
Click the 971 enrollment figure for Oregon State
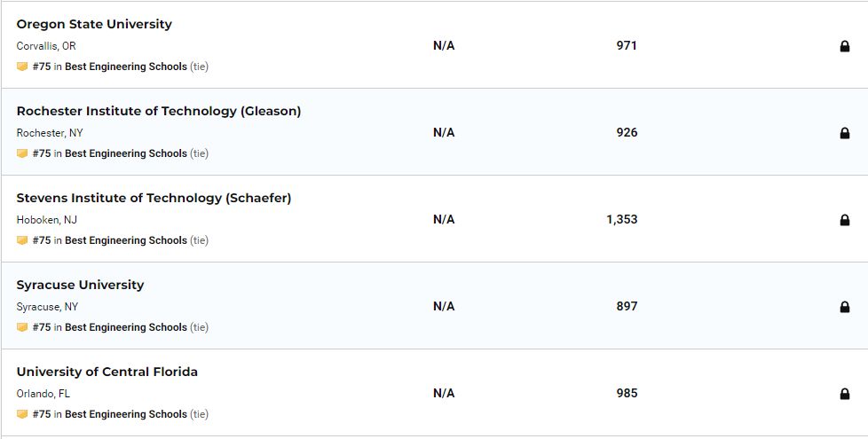pos(627,45)
